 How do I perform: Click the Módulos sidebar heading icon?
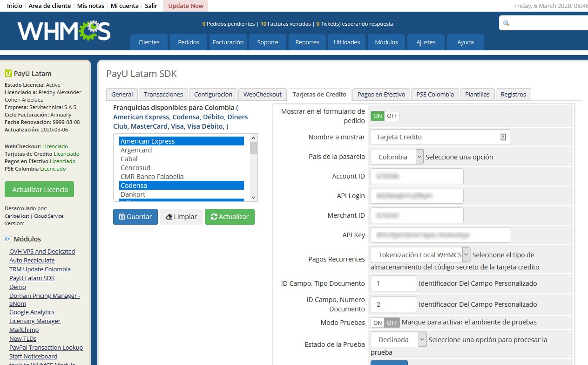coord(8,239)
